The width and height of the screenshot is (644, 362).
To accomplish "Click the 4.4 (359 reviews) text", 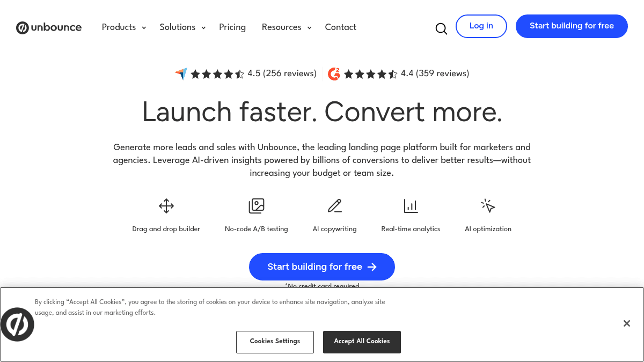I will (x=435, y=73).
